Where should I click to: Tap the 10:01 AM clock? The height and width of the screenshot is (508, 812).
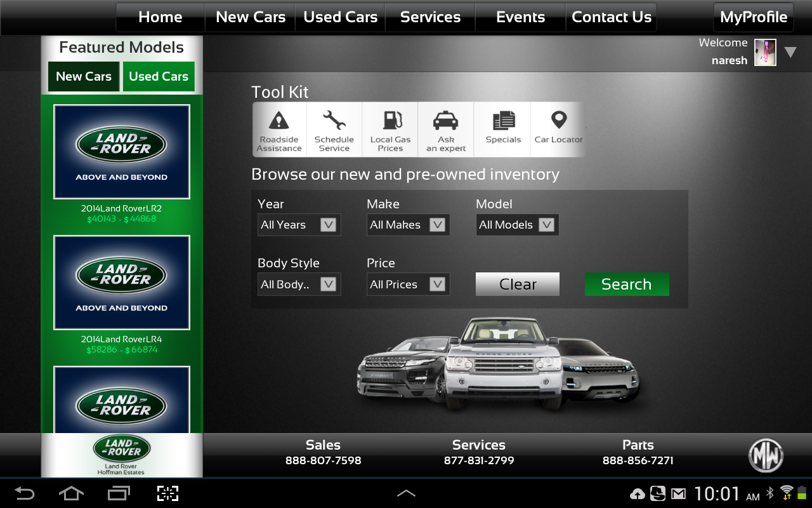(x=726, y=493)
